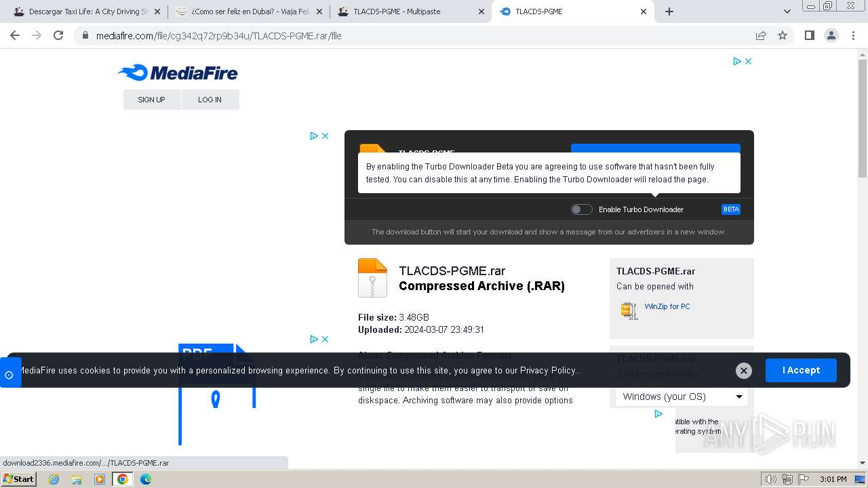Click the MediaFire logo
Viewport: 868px width, 488px height.
(x=178, y=73)
